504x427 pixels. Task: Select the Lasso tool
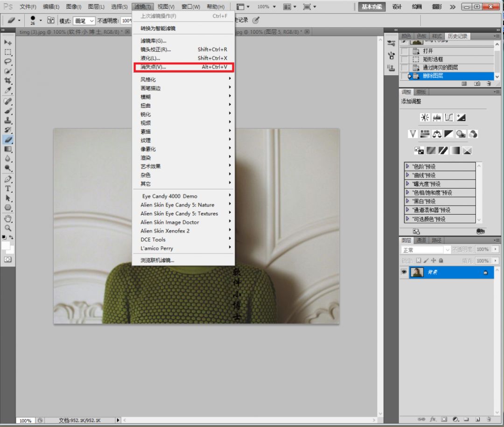coord(8,62)
